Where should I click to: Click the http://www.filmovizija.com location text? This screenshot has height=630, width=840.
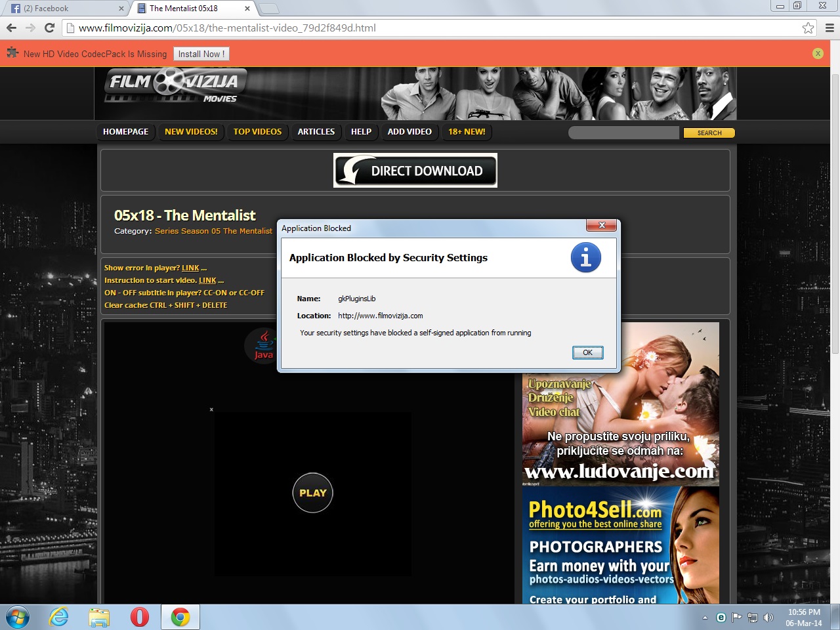tap(381, 316)
